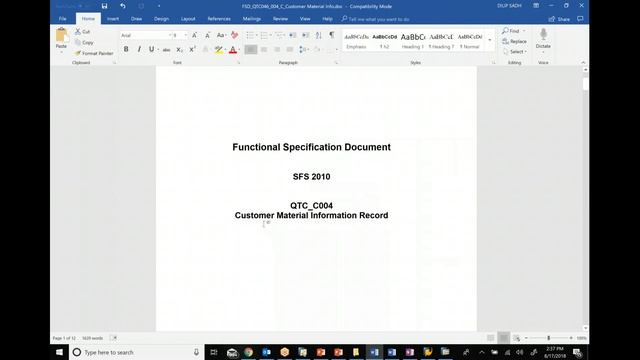Increase paragraph indent
The width and height of the screenshot is (640, 360).
(x=305, y=36)
